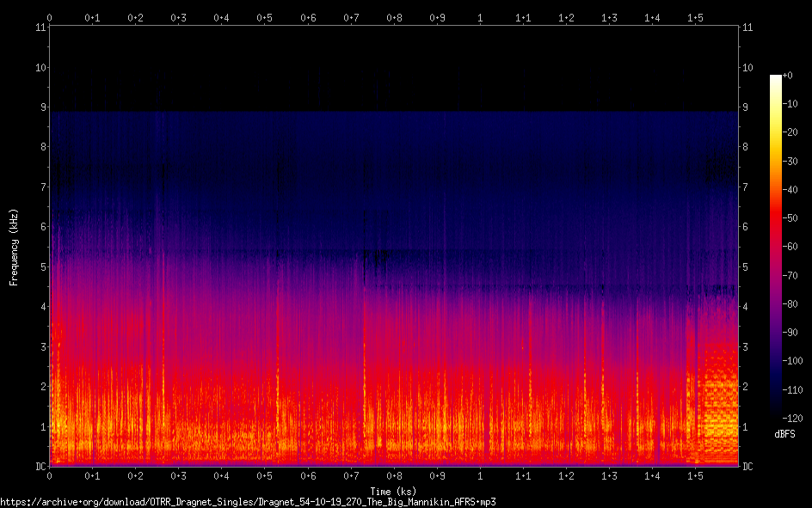Click the 'Time (ks)' axis label

click(x=393, y=491)
